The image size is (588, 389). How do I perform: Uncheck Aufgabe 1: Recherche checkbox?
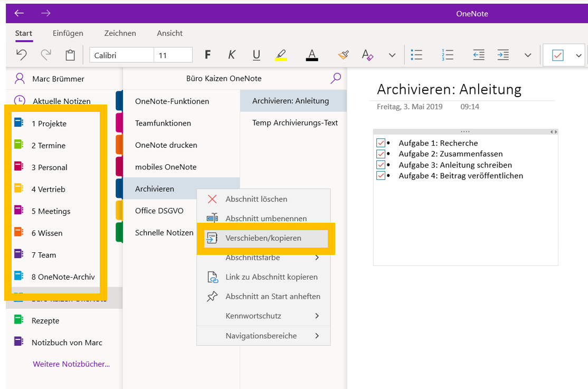(x=381, y=143)
